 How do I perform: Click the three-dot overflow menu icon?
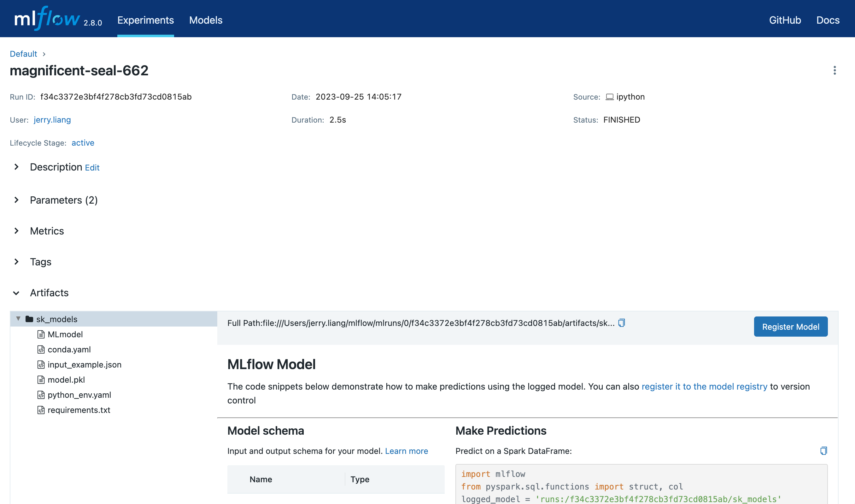click(835, 70)
